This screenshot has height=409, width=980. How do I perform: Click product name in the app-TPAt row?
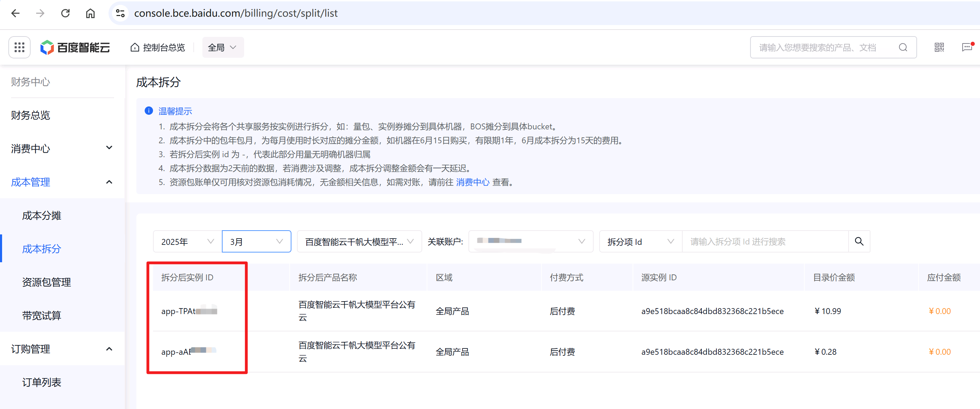click(356, 311)
